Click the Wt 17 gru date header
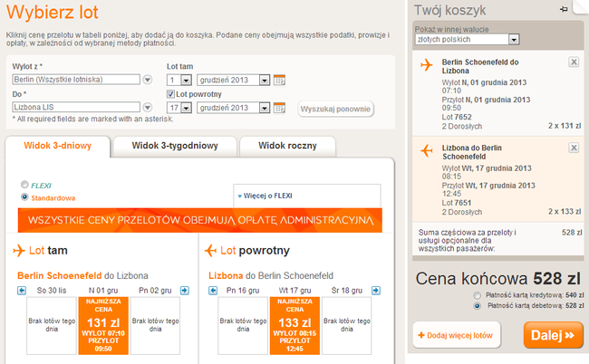 coord(294,291)
